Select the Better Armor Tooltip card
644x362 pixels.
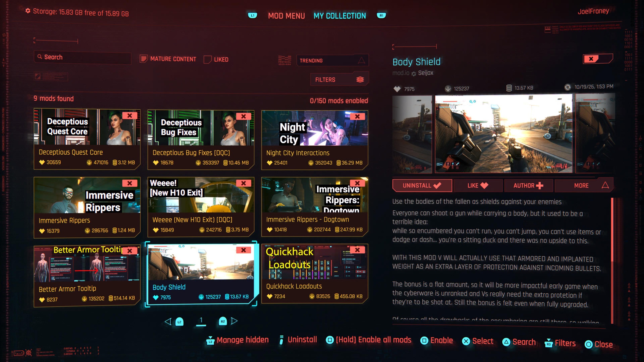pyautogui.click(x=87, y=276)
